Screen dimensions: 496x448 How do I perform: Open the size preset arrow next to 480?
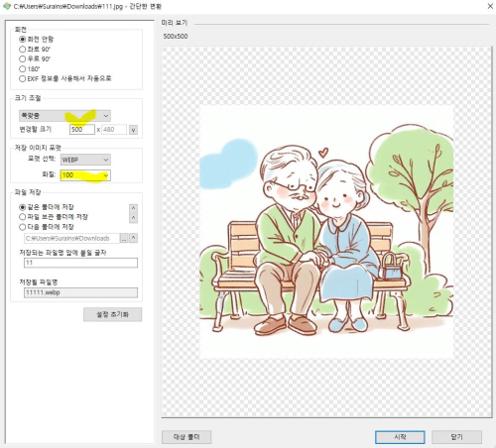click(133, 130)
